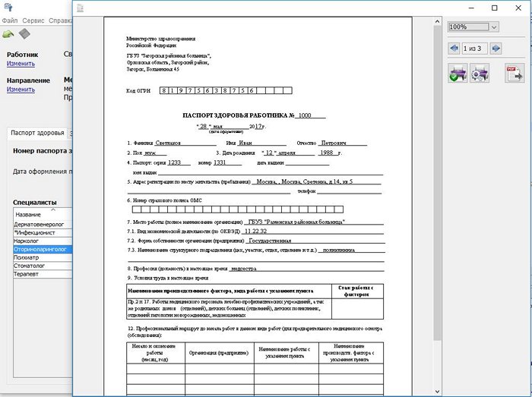532x397 pixels.
Task: Click the document icon in preview title bar
Action: pos(80,8)
